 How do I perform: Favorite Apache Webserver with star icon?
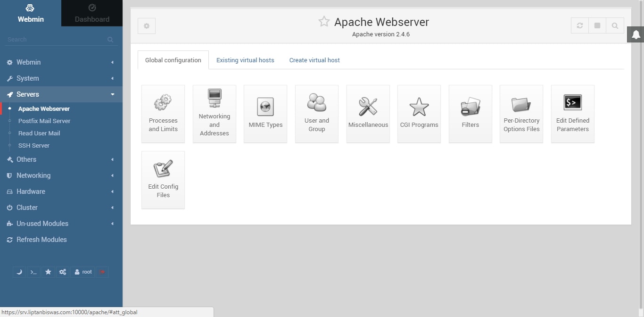pos(324,21)
